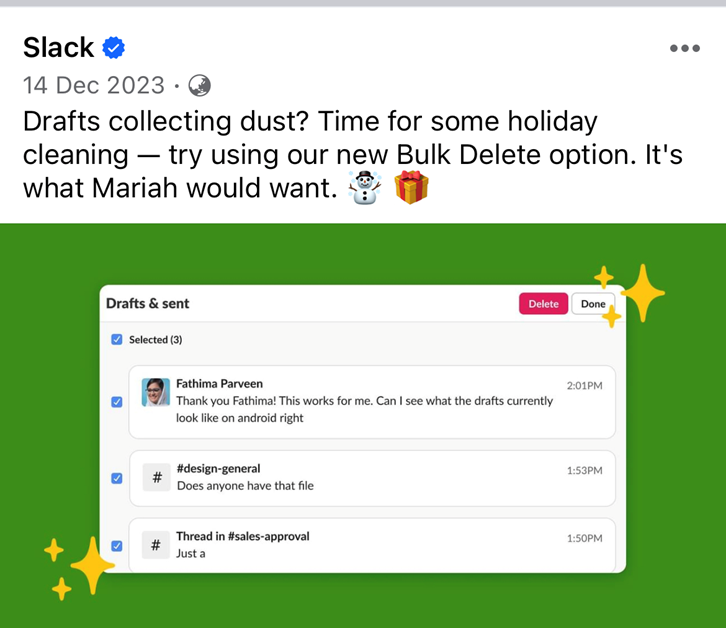Screen dimensions: 726x628
Task: Open the Slack page name link
Action: click(x=59, y=47)
